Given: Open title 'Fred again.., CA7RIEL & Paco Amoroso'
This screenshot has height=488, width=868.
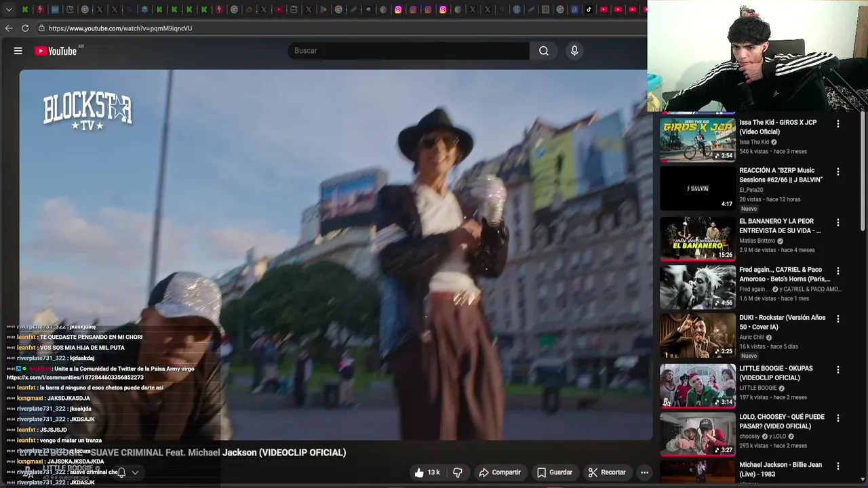Looking at the screenshot, I should click(x=785, y=274).
